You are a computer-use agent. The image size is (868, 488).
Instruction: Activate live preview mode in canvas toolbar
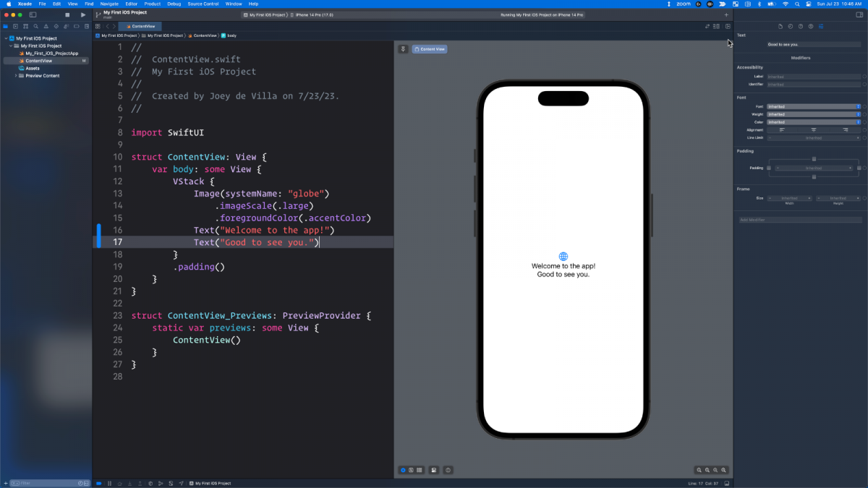(x=403, y=470)
